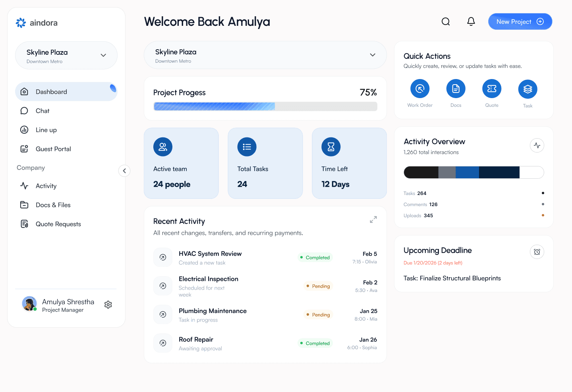Click the Time Left hourglass icon
This screenshot has height=392, width=572.
(331, 147)
